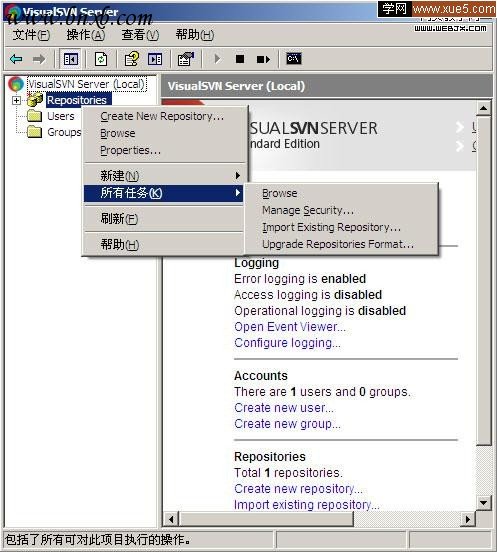Click the horizontal scrollbar thumb
This screenshot has width=497, height=552.
point(266,519)
